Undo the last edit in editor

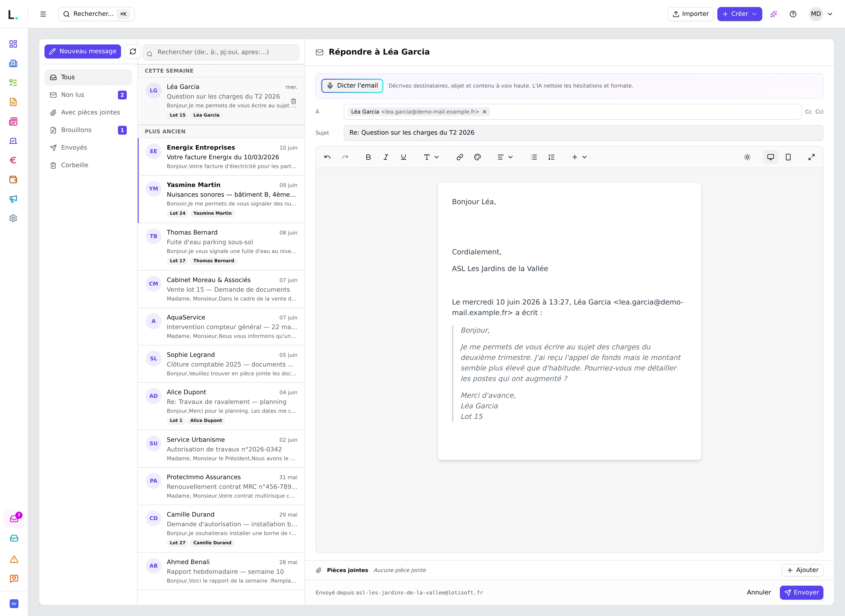pyautogui.click(x=327, y=157)
